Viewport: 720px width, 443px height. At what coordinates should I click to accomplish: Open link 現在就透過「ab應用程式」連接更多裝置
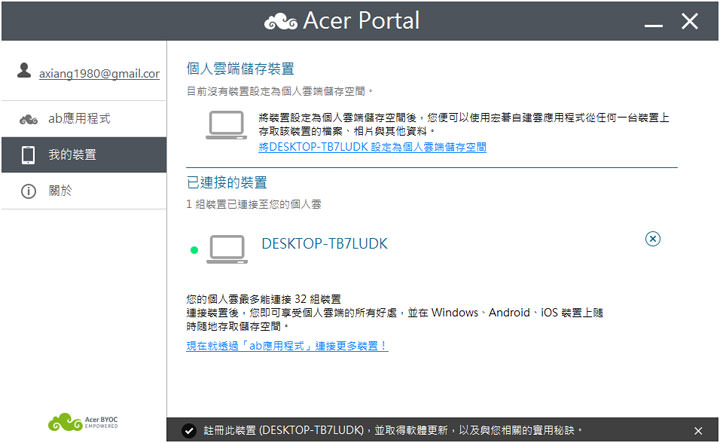(x=287, y=346)
